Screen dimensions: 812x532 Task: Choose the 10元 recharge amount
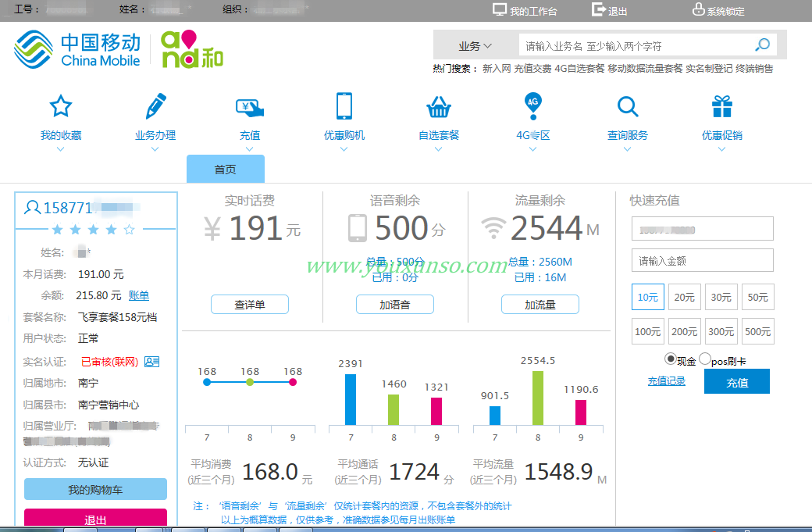(648, 298)
